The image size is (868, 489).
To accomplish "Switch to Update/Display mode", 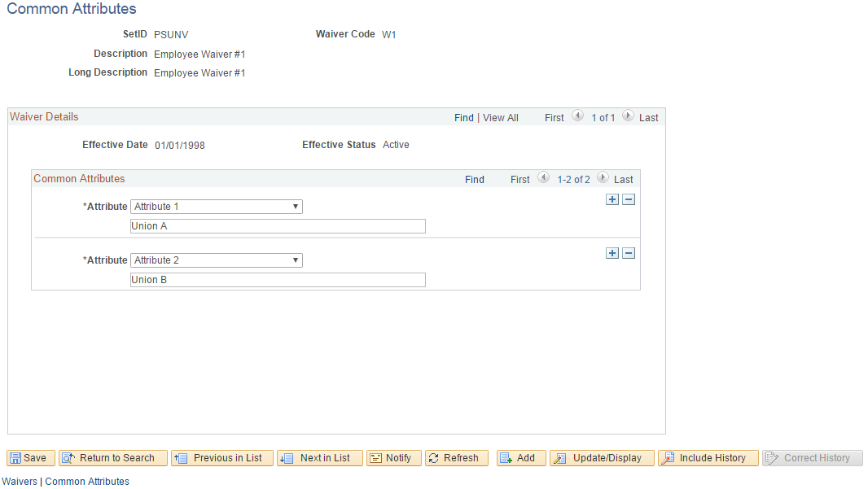I will 602,458.
